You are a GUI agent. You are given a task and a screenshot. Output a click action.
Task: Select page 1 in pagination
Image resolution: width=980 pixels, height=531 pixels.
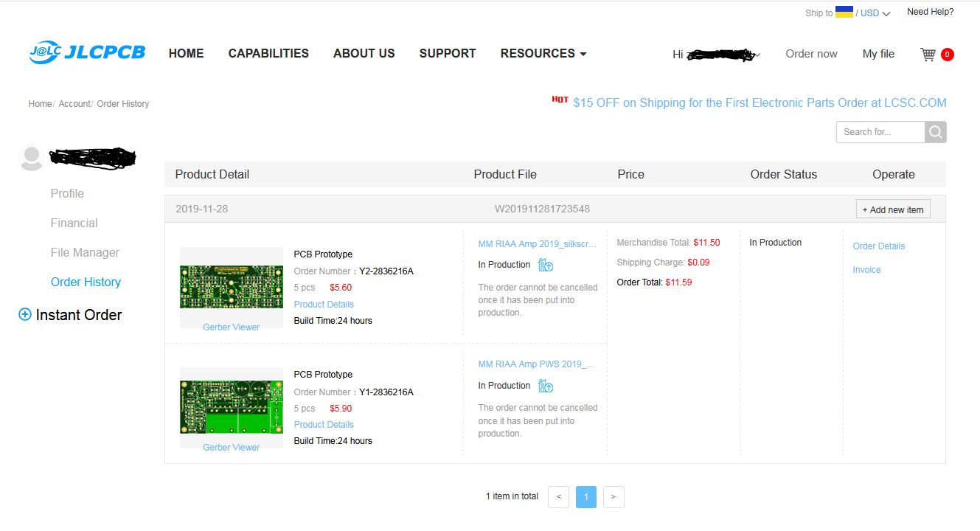pyautogui.click(x=586, y=497)
